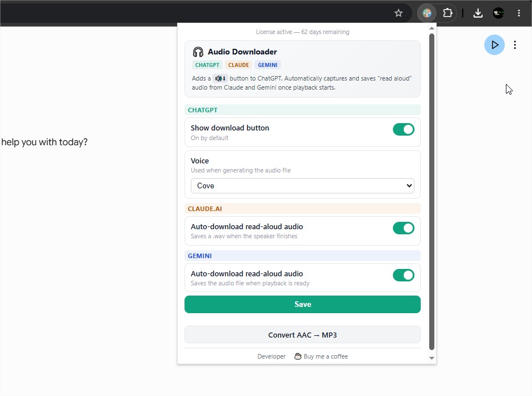Viewport: 532px width, 396px height.
Task: Click the popup scrollbar down arrow
Action: click(x=432, y=358)
